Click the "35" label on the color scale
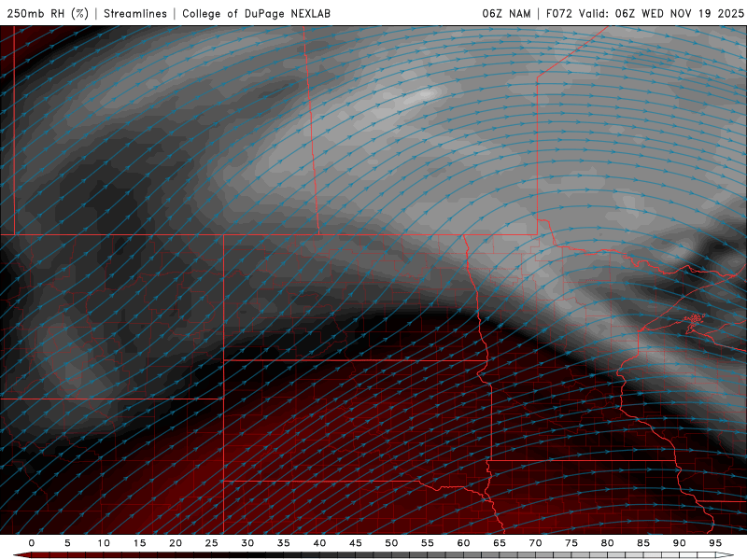The width and height of the screenshot is (747, 560). click(284, 543)
